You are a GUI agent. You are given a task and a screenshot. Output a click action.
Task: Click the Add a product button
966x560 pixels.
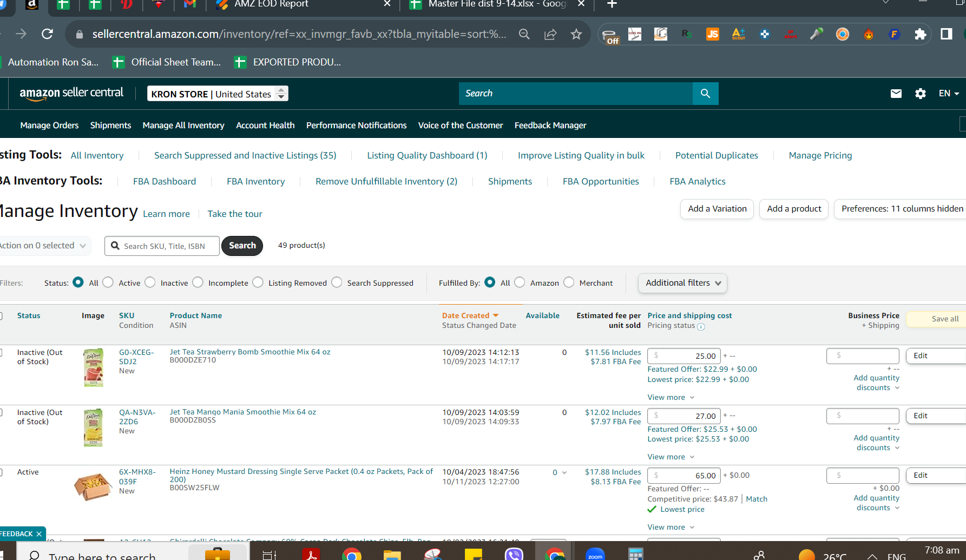(x=794, y=209)
